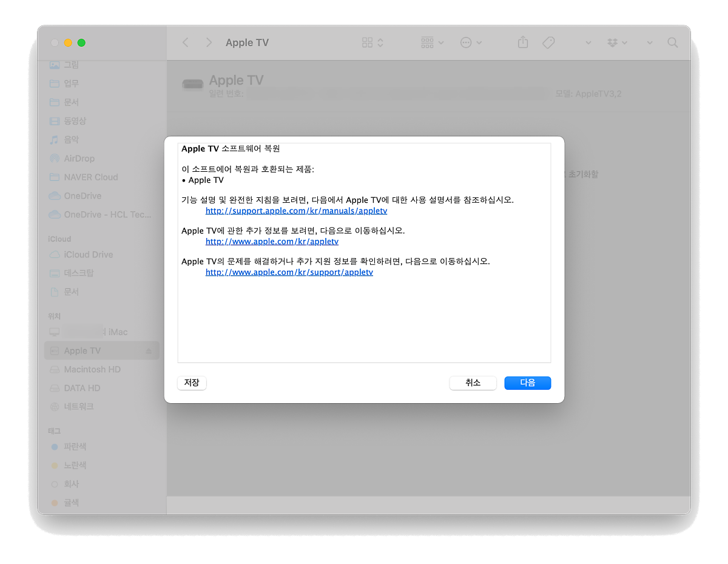The height and width of the screenshot is (564, 728).
Task: Open the group-by grid dropdown
Action: (433, 42)
